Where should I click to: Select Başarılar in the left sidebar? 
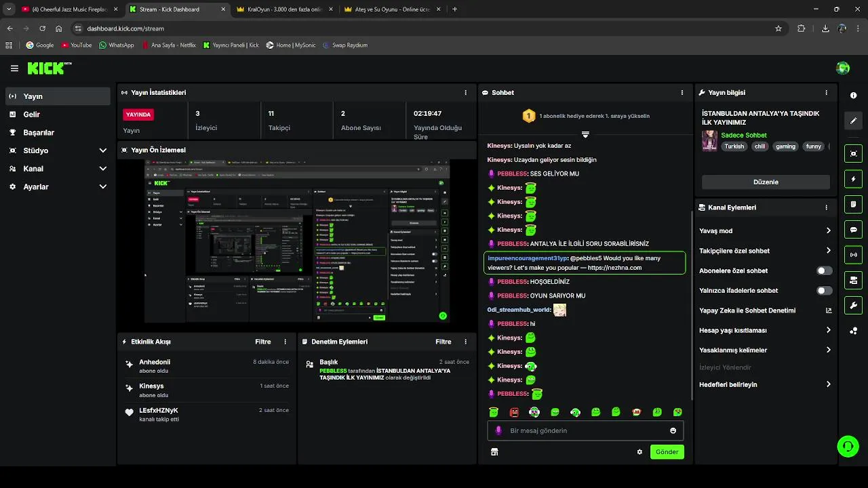click(x=58, y=133)
